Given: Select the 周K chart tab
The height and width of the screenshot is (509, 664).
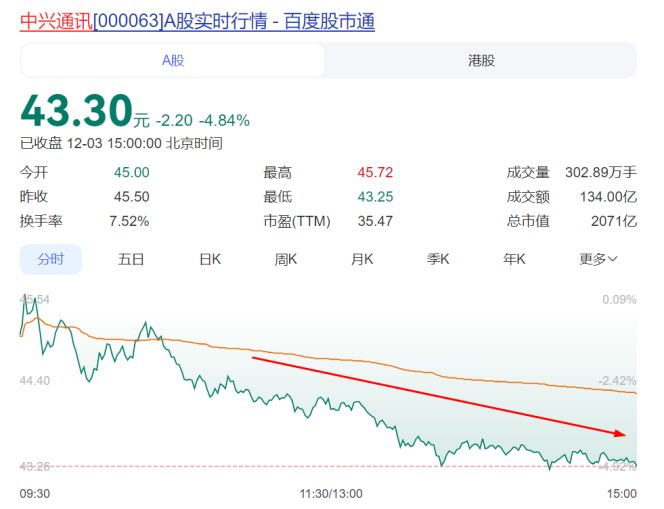Looking at the screenshot, I should click(286, 259).
